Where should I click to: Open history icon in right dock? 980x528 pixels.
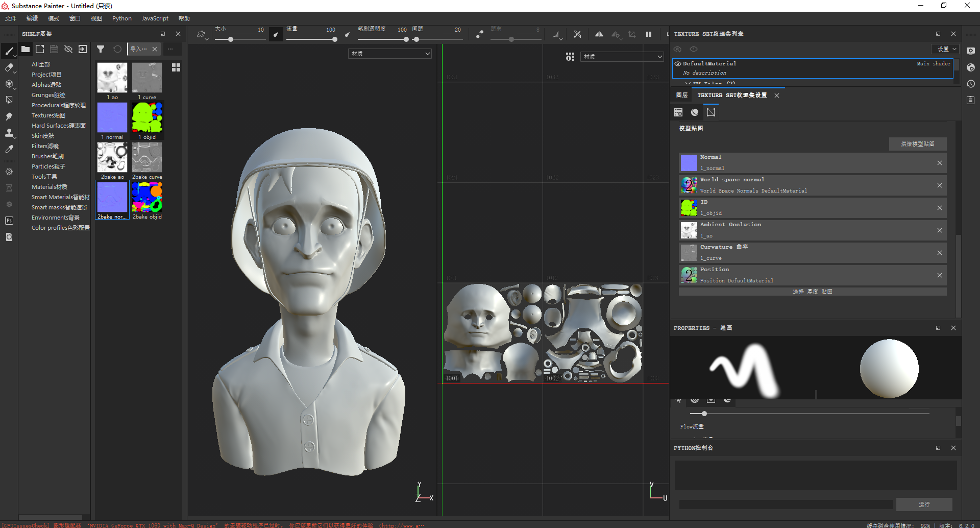[x=971, y=84]
